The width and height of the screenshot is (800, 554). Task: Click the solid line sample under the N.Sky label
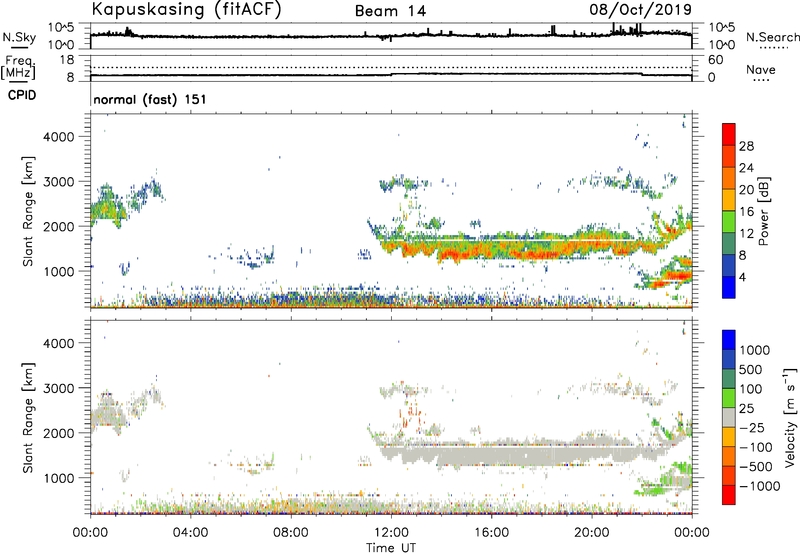tap(19, 47)
